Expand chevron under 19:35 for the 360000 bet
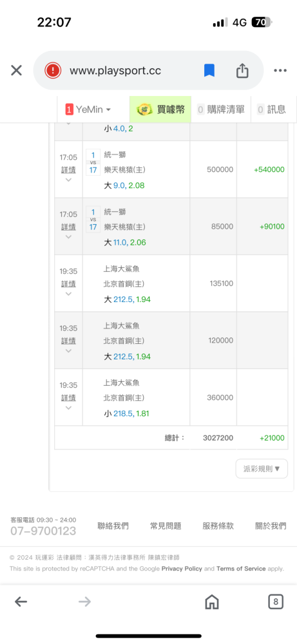 [68, 408]
